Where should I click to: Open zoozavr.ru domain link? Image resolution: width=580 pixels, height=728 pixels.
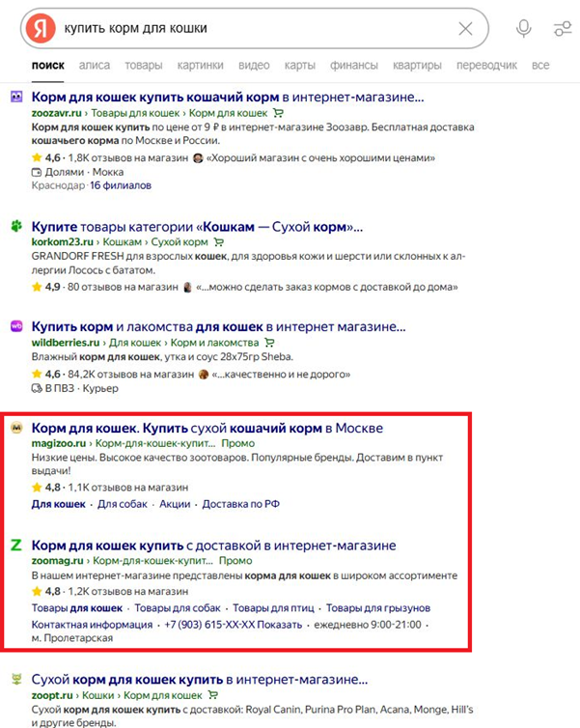(57, 113)
